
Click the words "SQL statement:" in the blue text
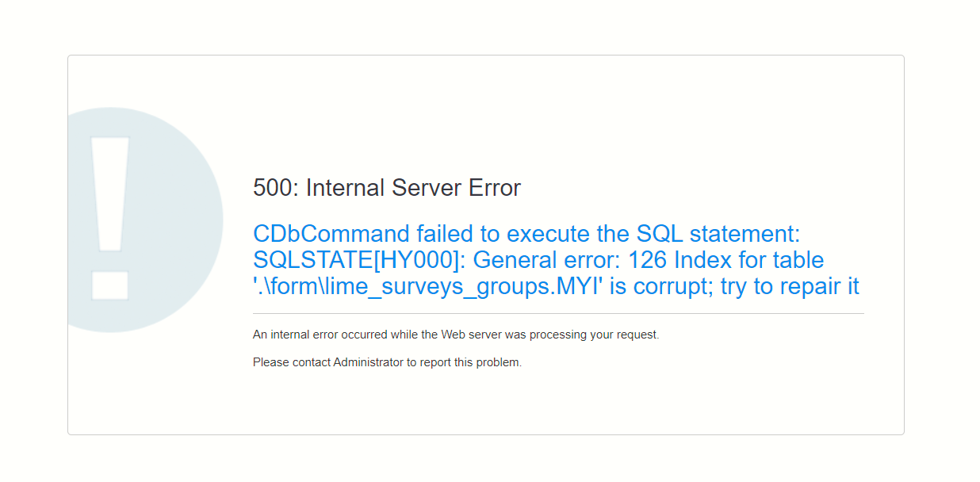pos(719,235)
